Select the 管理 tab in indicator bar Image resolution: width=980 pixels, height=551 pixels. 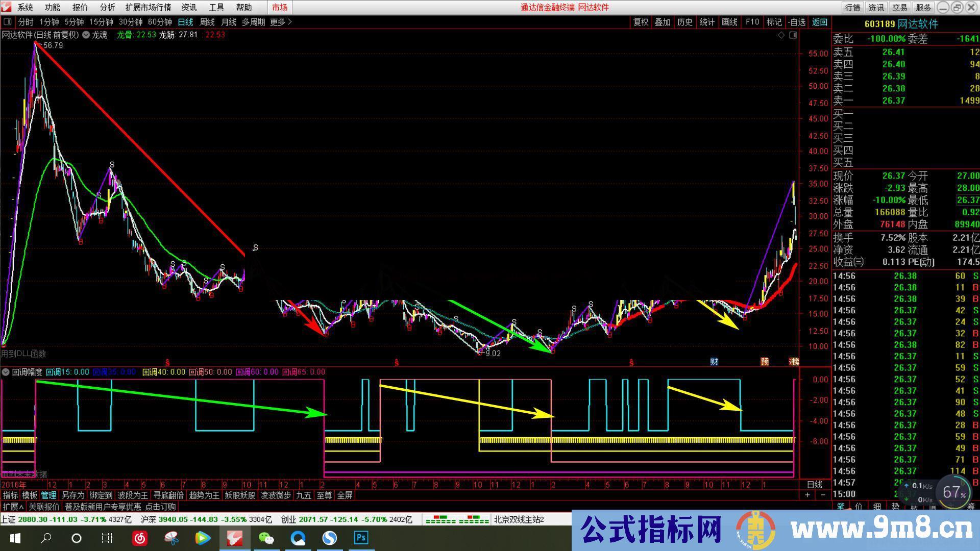(x=49, y=495)
